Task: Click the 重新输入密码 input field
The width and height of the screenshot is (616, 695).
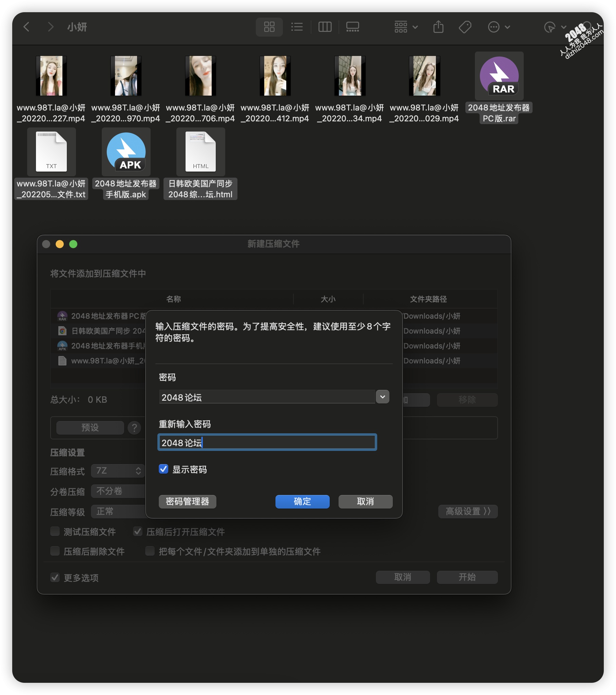Action: pos(267,442)
